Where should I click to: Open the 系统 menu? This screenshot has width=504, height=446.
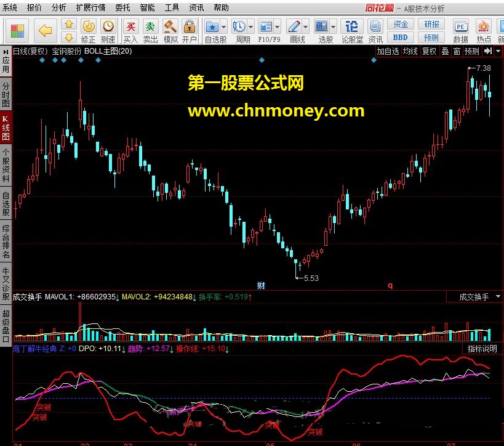(x=10, y=7)
